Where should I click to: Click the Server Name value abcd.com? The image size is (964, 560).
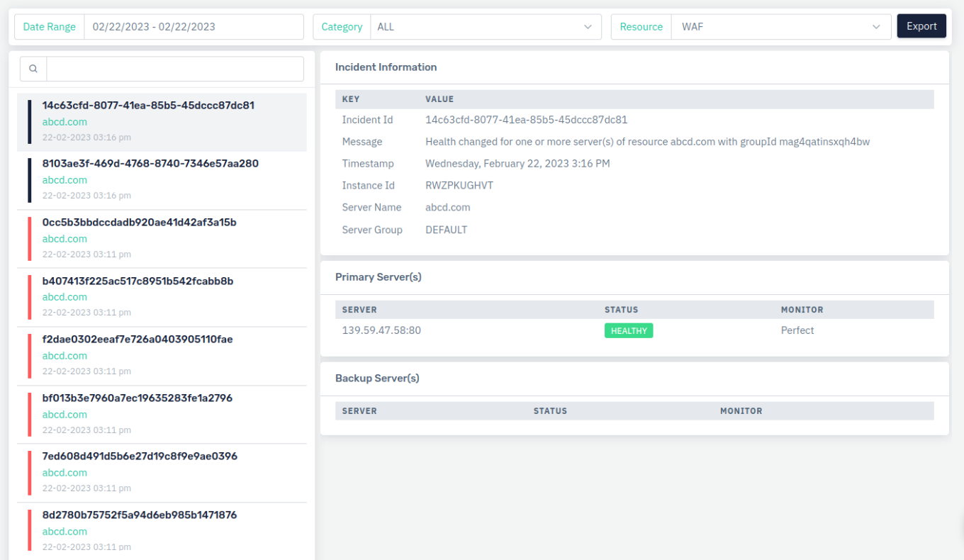coord(448,208)
